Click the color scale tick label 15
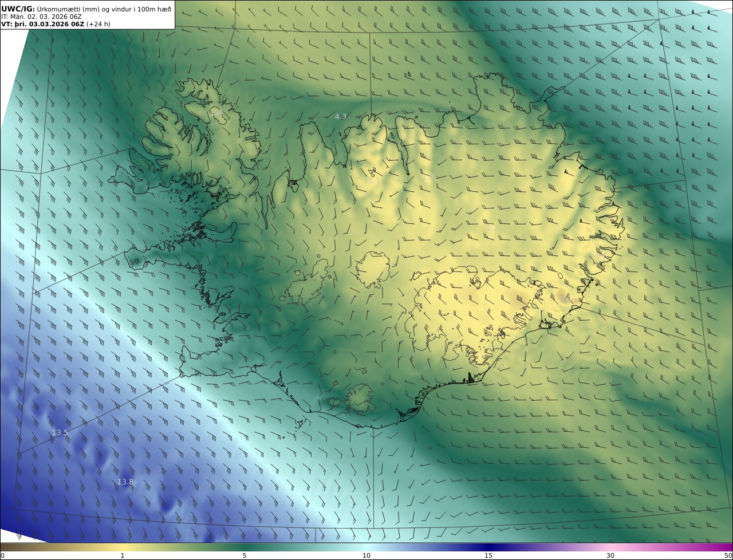The image size is (733, 560). pyautogui.click(x=488, y=555)
